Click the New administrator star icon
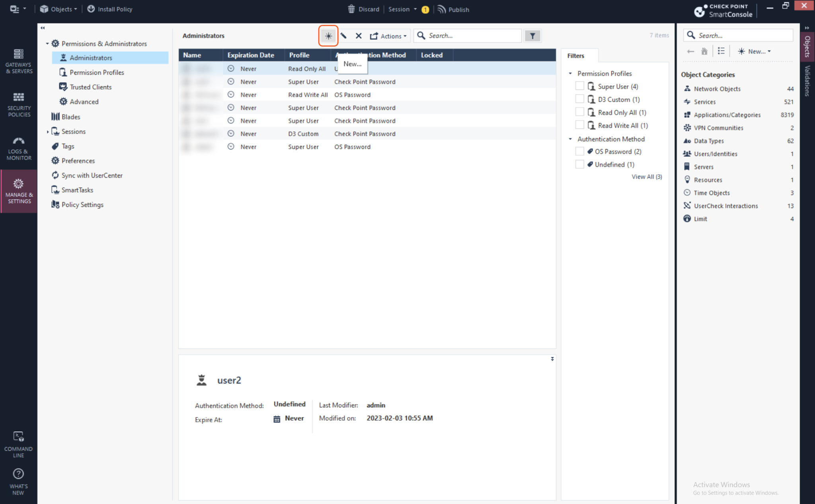Viewport: 815px width, 504px height. [328, 36]
